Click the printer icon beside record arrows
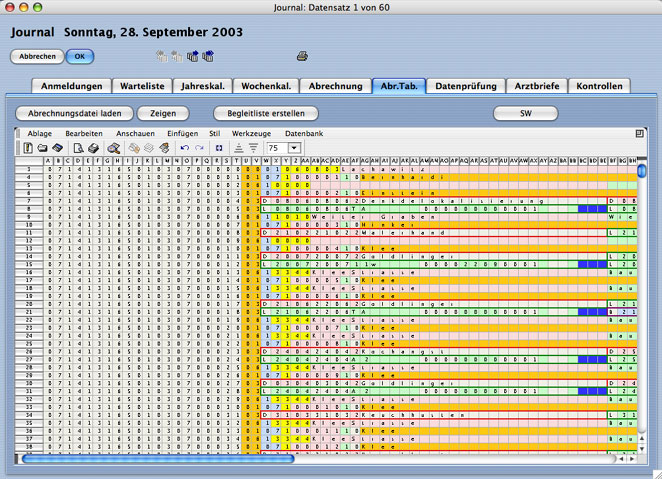The width and height of the screenshot is (662, 479). pyautogui.click(x=302, y=56)
